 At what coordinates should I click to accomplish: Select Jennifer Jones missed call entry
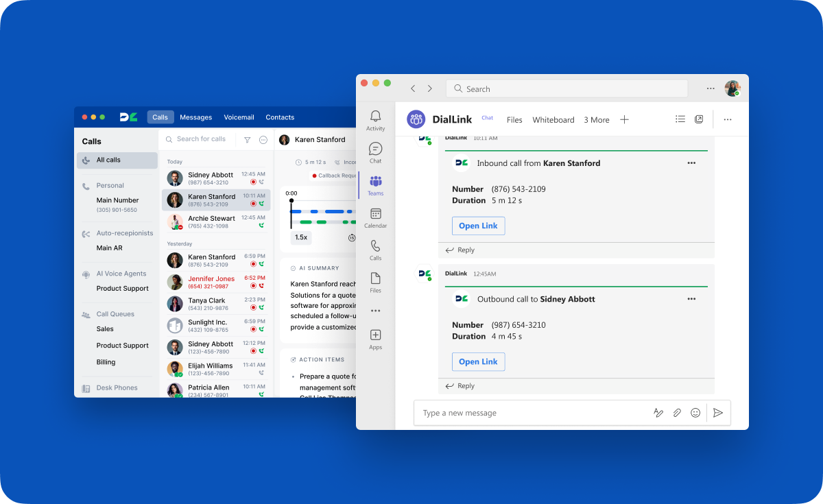point(211,282)
